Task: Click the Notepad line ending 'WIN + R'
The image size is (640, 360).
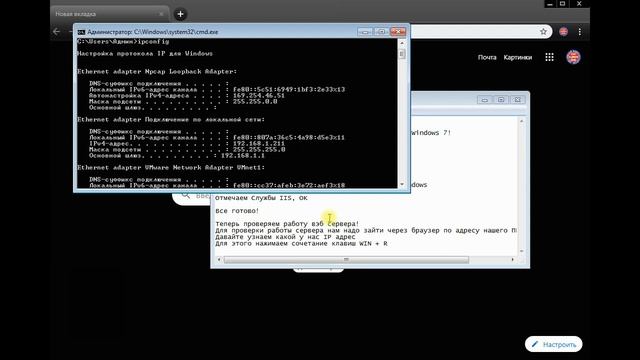Action: tap(301, 244)
